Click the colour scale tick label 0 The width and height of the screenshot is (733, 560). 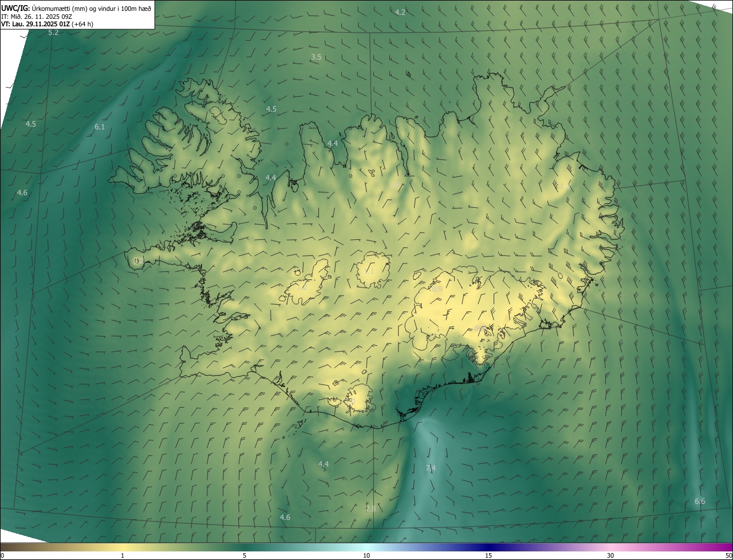2,555
